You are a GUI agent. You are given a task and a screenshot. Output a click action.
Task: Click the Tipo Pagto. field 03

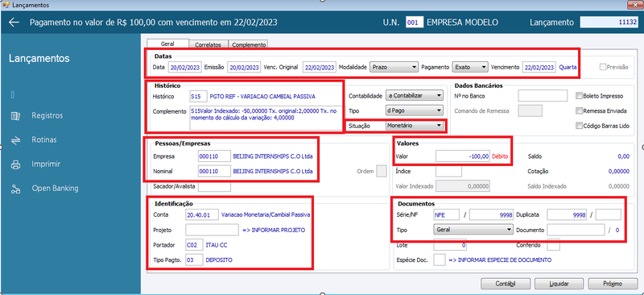pos(194,260)
